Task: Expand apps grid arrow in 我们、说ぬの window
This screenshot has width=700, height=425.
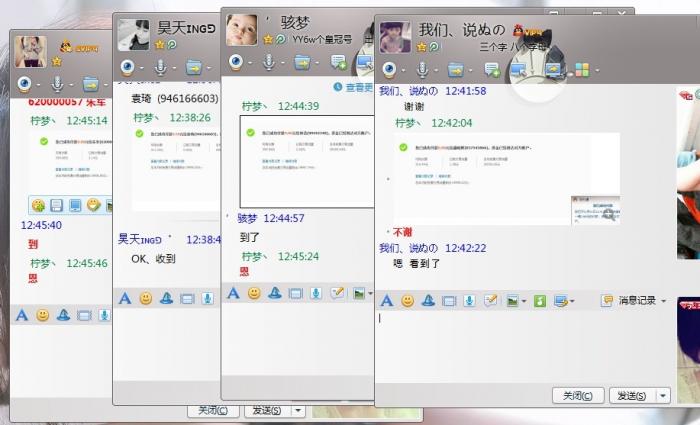Action: [x=597, y=71]
